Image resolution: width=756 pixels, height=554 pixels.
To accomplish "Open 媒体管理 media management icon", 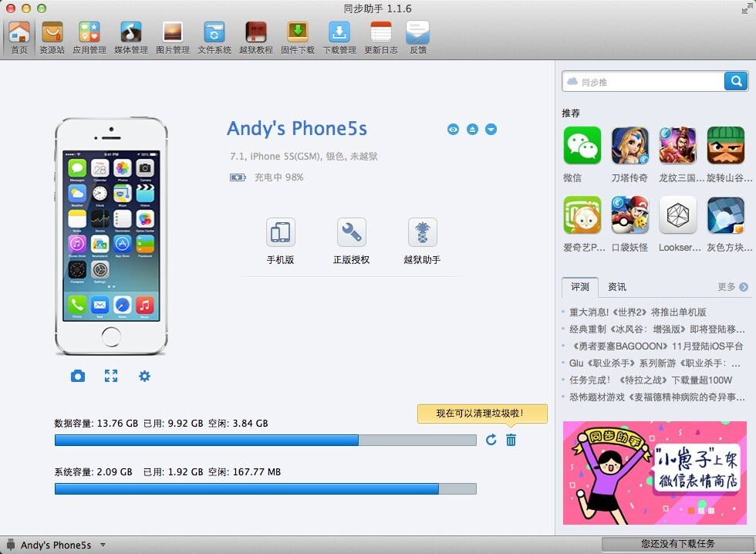I will tap(130, 38).
